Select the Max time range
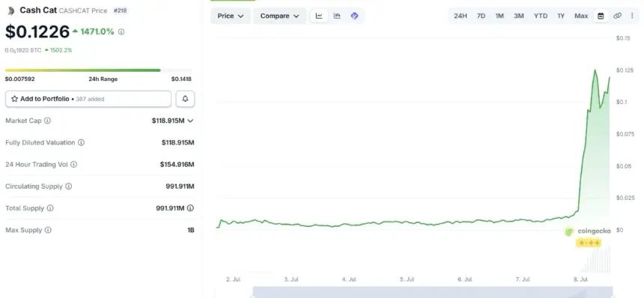This screenshot has width=644, height=298. pyautogui.click(x=581, y=16)
